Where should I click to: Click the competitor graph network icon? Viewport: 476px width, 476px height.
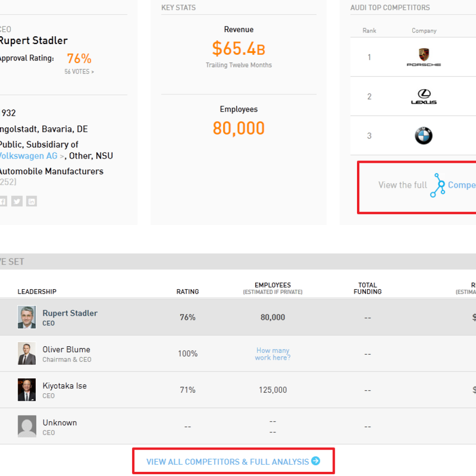[437, 185]
